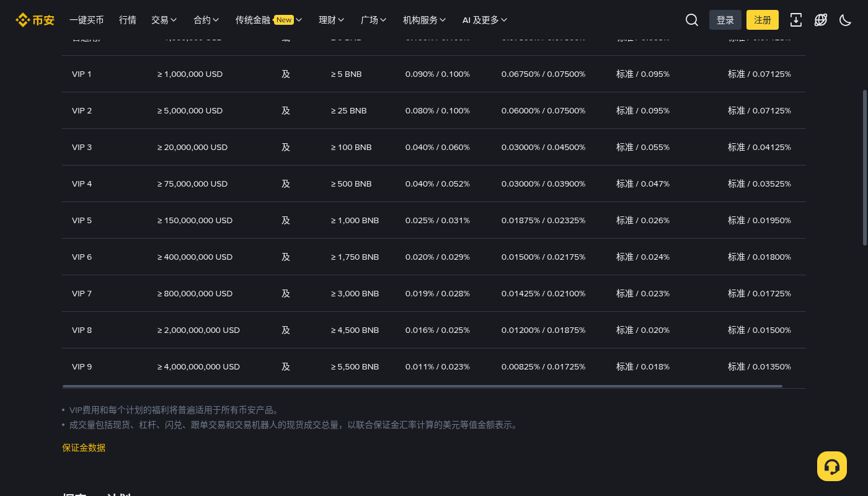Viewport: 868px width, 496px height.
Task: Select the VIP 5 row label
Action: [x=82, y=220]
